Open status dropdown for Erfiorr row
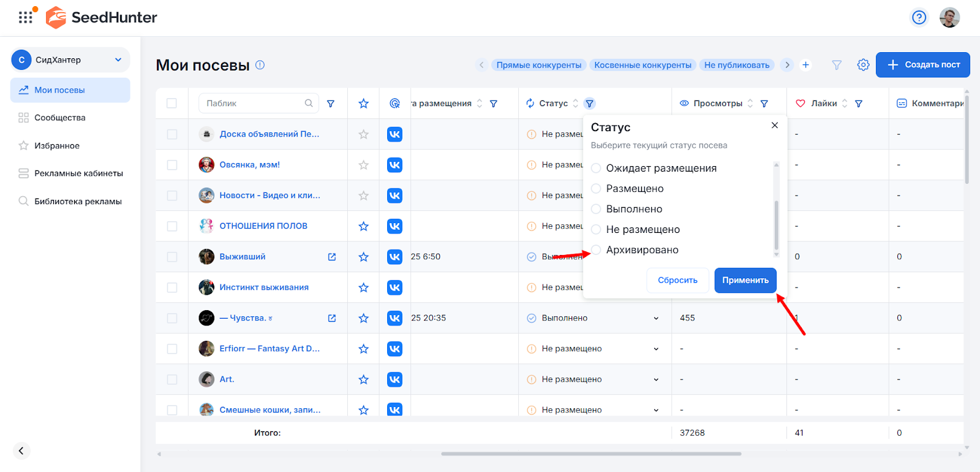 656,349
